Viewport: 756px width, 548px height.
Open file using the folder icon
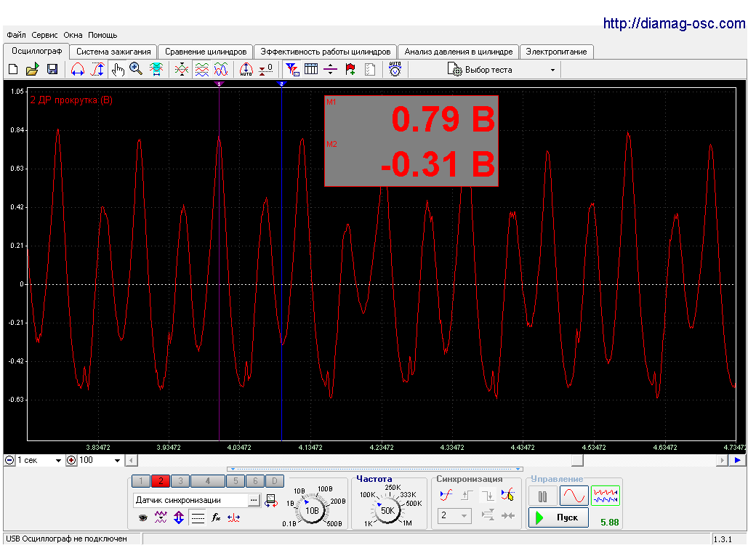coord(32,69)
